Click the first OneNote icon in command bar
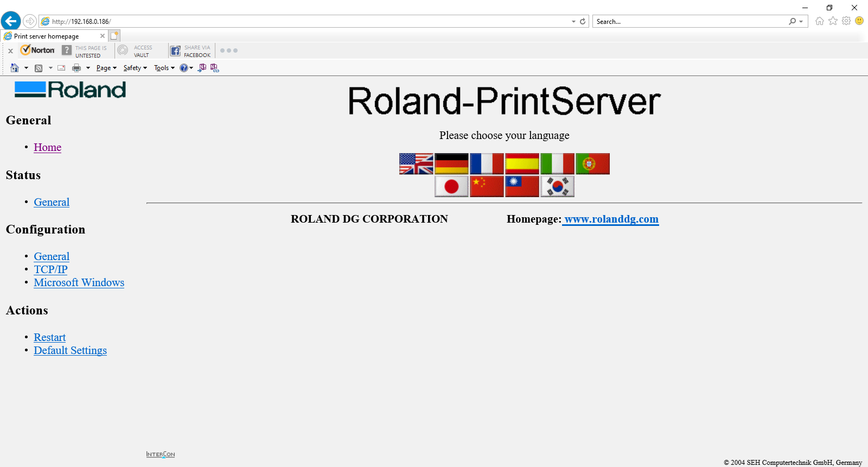Viewport: 868px width, 467px height. pyautogui.click(x=202, y=68)
